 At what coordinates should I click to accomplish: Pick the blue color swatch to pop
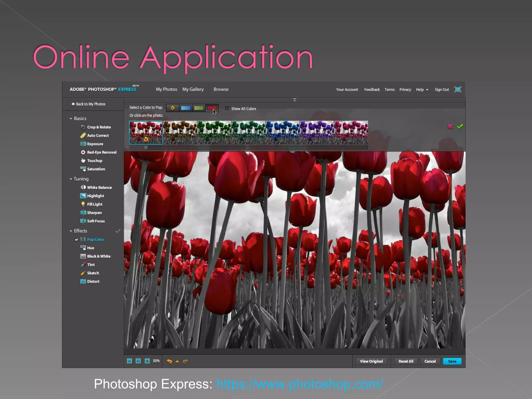coord(186,108)
